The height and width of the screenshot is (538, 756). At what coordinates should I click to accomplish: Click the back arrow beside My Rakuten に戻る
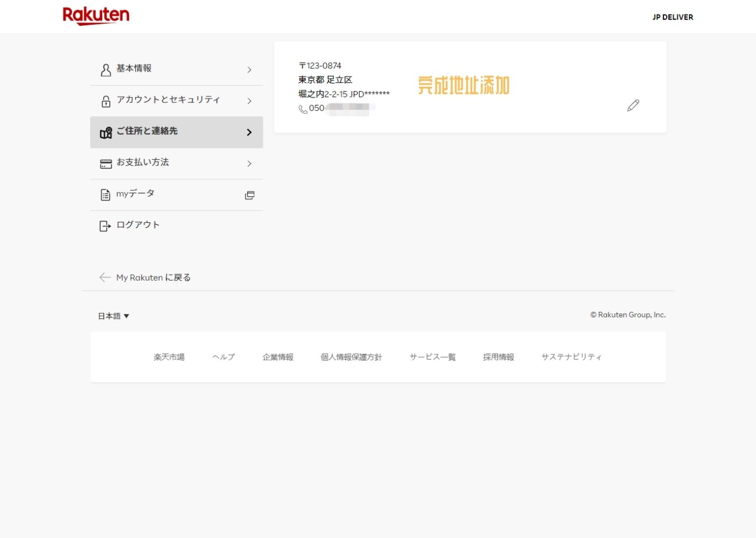click(x=105, y=277)
